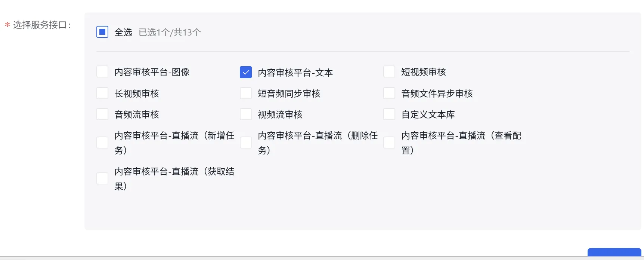Select the 短视频审核 checkbox

[x=389, y=71]
